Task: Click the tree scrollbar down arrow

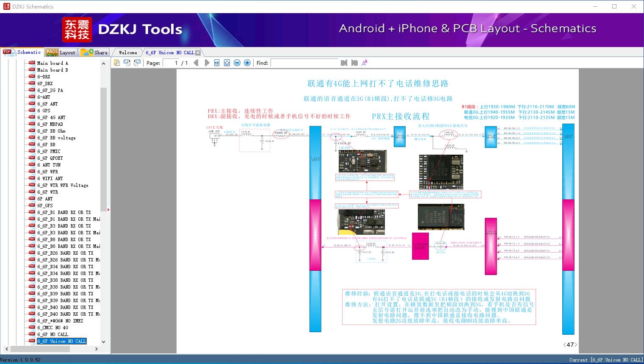Action: click(x=103, y=342)
